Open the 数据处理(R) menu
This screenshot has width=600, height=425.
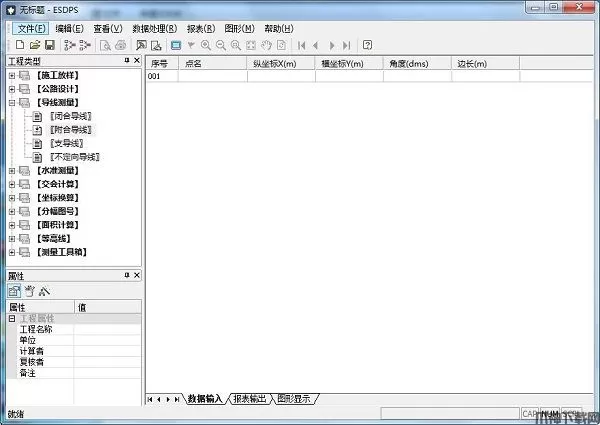(155, 28)
